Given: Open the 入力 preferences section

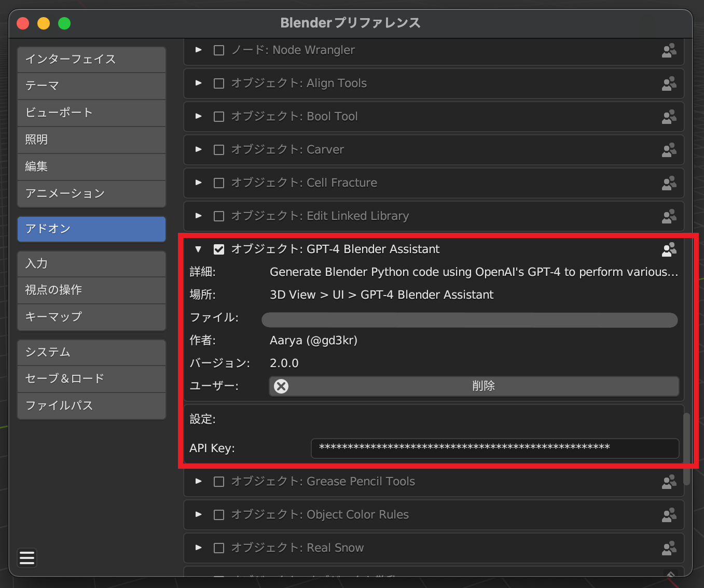Looking at the screenshot, I should pos(91,264).
